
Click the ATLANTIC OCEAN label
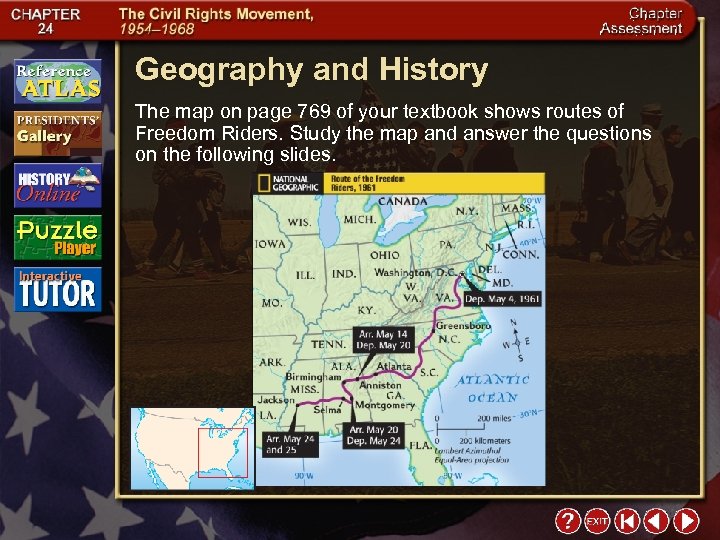(x=493, y=388)
